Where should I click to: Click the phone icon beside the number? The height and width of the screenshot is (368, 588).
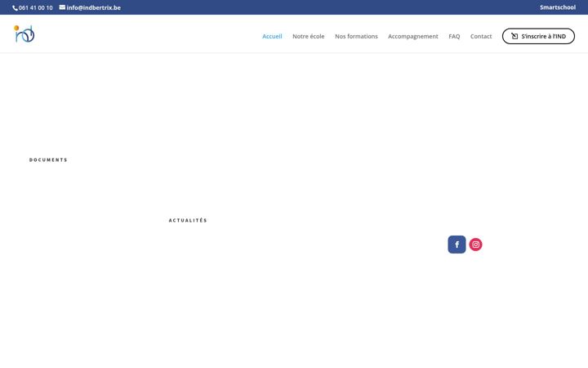click(15, 8)
